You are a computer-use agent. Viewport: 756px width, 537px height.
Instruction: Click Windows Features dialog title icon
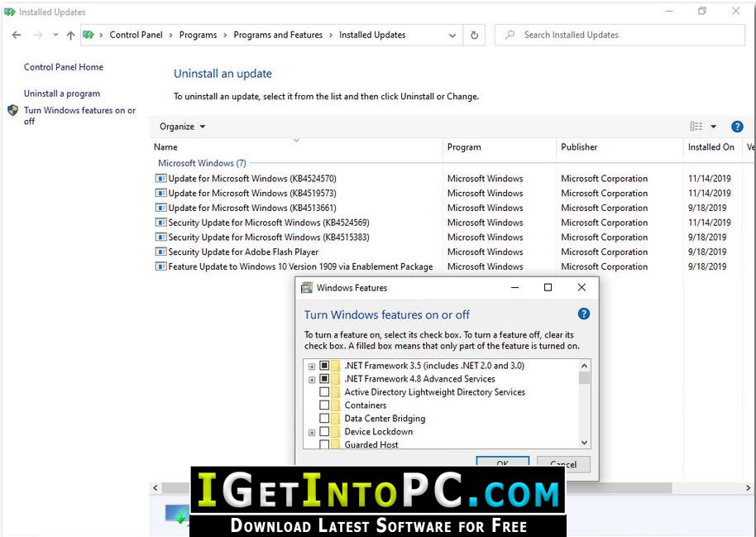(x=307, y=288)
